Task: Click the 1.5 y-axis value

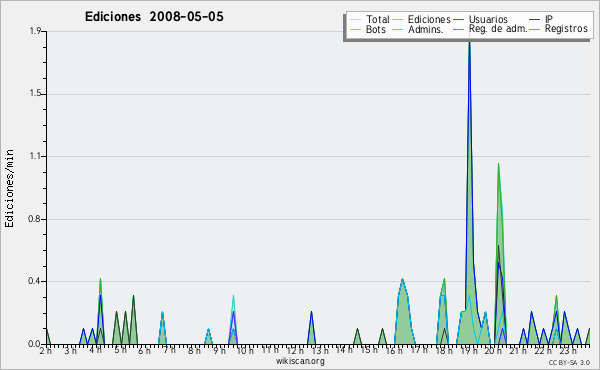Action: (35, 94)
